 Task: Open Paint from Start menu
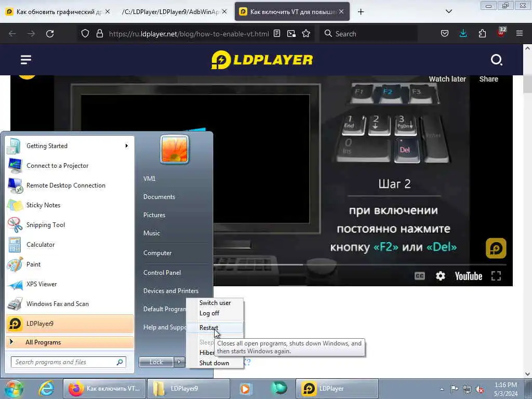pyautogui.click(x=70, y=264)
